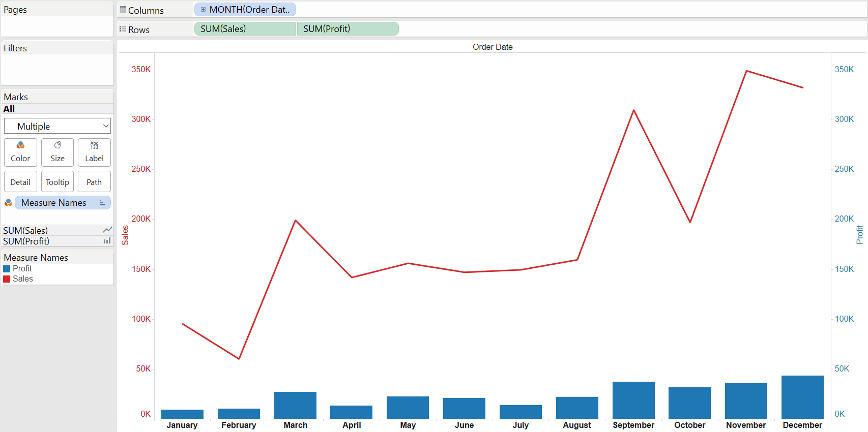Select the blue Profit legend swatch
The image size is (868, 432).
[x=7, y=268]
